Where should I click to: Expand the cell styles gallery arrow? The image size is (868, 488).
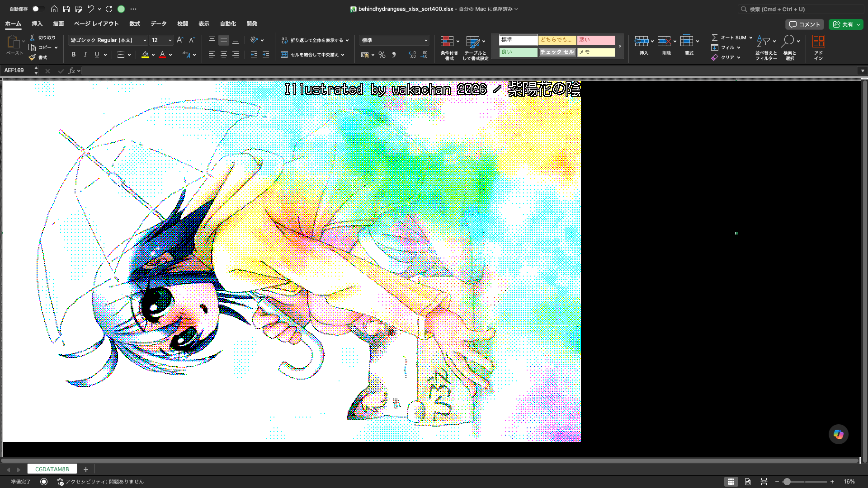pyautogui.click(x=620, y=46)
